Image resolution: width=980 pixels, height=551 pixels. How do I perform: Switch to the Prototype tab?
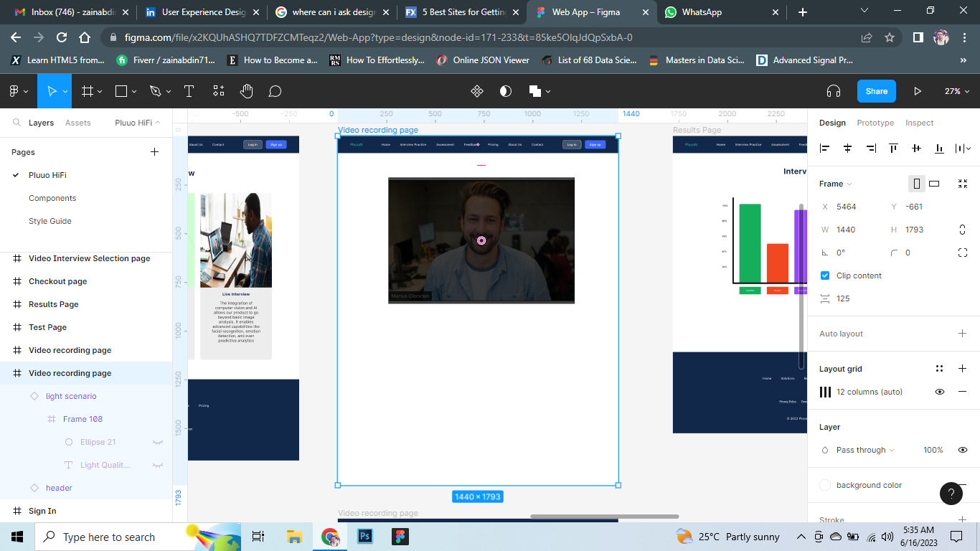875,123
